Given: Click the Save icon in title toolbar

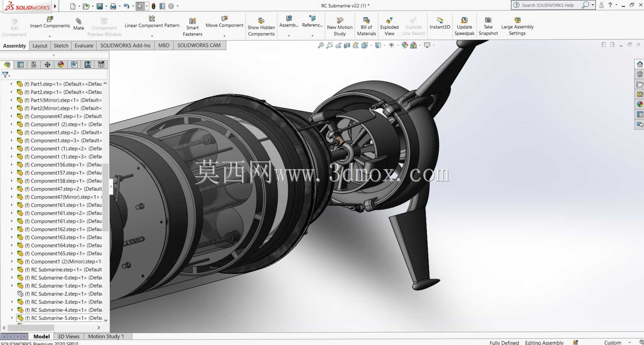Looking at the screenshot, I should click(x=100, y=6).
